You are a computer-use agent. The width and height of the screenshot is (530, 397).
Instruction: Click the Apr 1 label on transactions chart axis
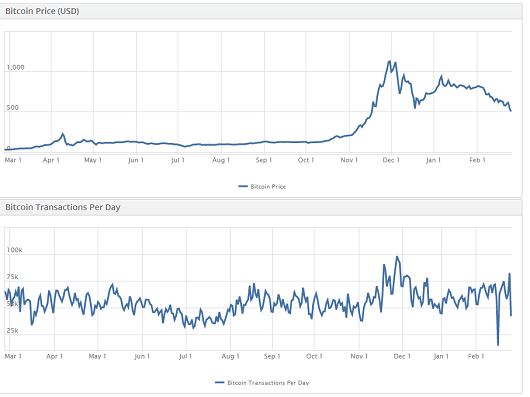pyautogui.click(x=54, y=356)
